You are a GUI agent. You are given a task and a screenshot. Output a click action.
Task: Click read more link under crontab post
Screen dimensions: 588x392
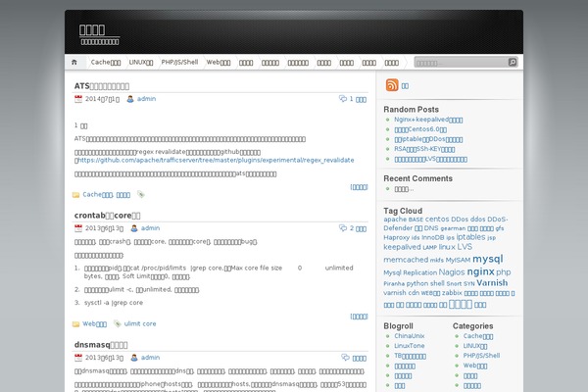(x=359, y=317)
